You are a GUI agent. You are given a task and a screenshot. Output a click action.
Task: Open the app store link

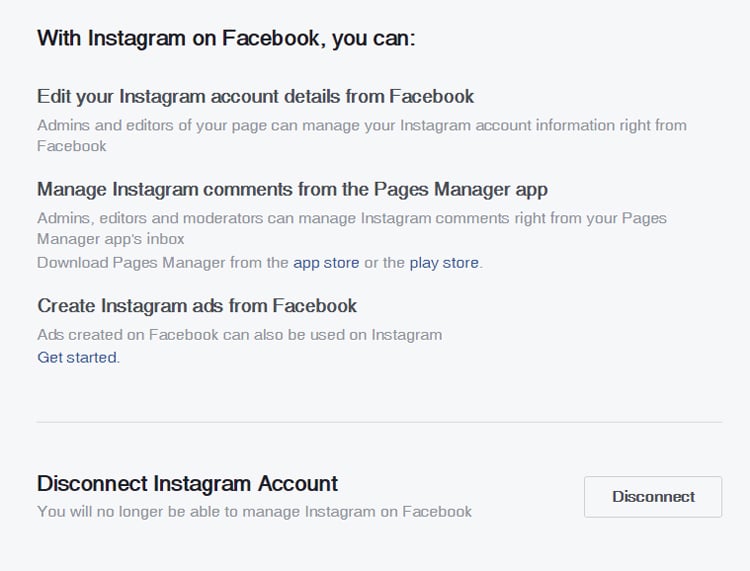click(326, 263)
